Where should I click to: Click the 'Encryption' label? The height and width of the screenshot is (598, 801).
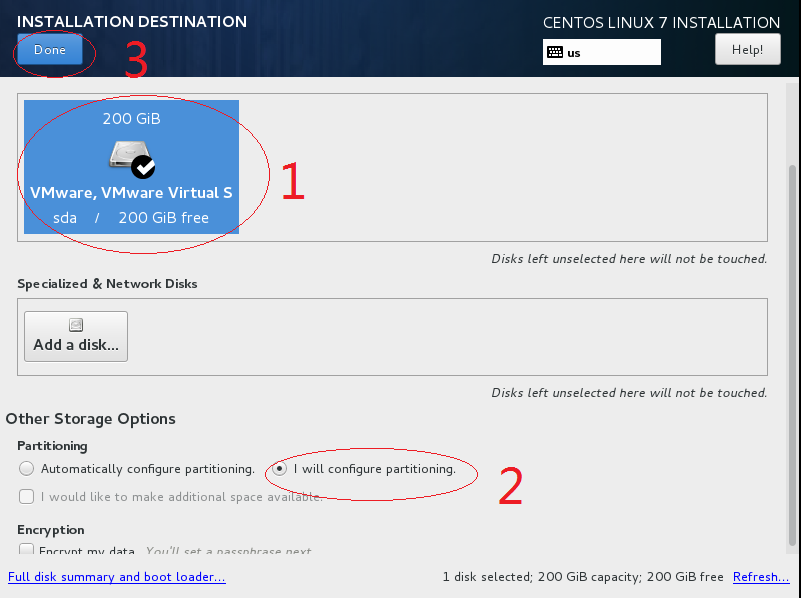coord(51,530)
